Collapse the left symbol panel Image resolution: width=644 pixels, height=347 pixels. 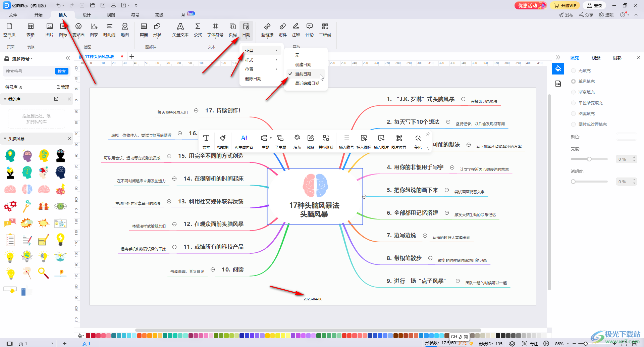coord(68,58)
